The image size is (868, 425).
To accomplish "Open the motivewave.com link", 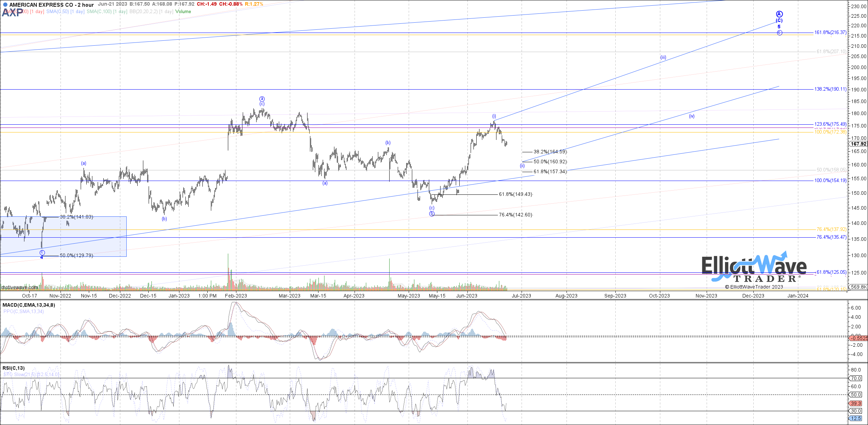I will click(20, 287).
